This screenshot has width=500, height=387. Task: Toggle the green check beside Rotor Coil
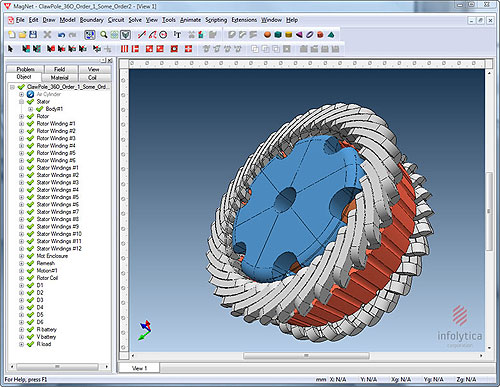pos(30,278)
